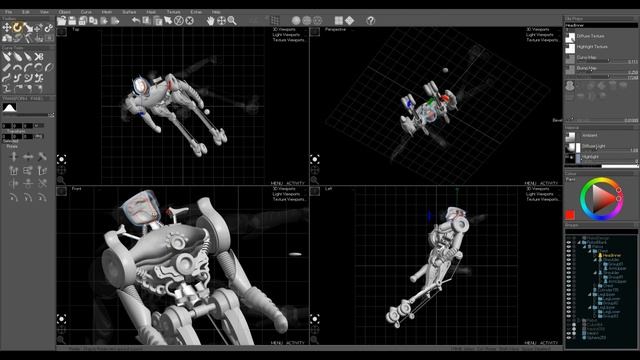Screen dimensions: 640x360
Task: Click Light Viewports link in Top viewport
Action: (x=286, y=35)
